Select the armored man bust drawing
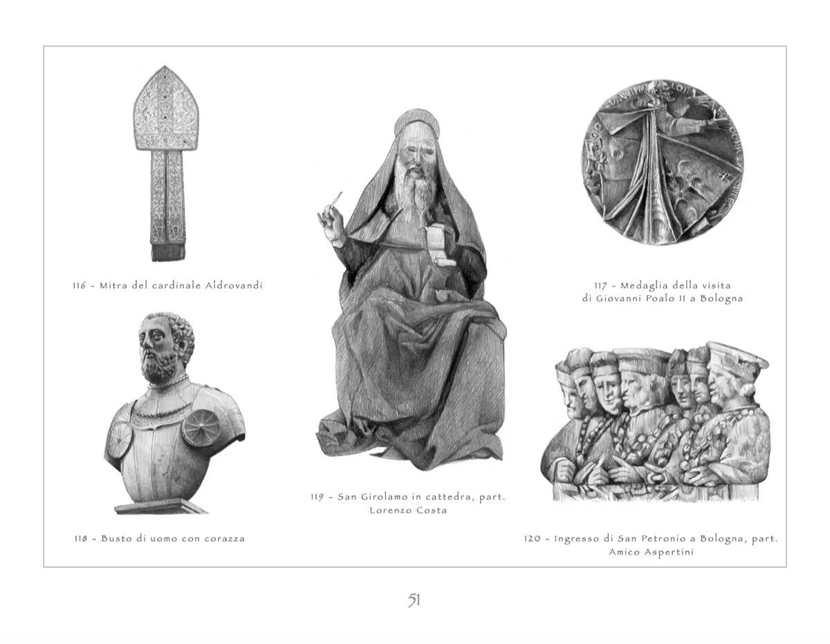This screenshot has height=644, width=830. click(x=174, y=413)
